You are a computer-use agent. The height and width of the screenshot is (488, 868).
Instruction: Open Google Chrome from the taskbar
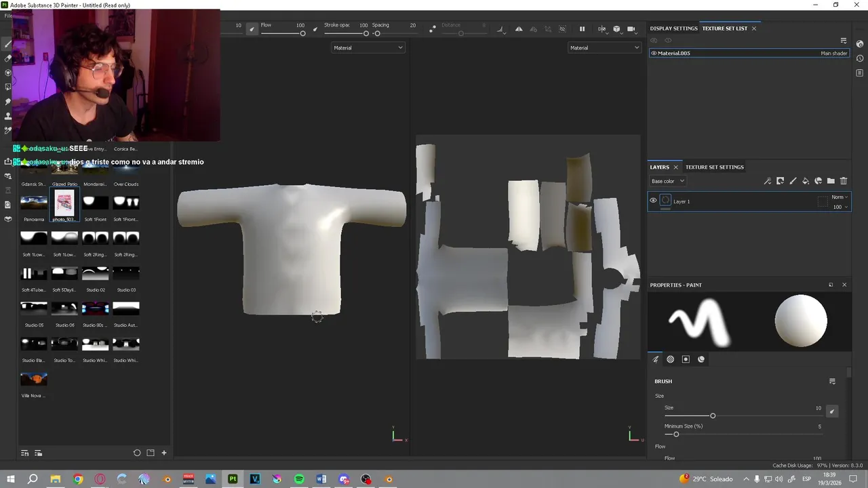click(78, 479)
